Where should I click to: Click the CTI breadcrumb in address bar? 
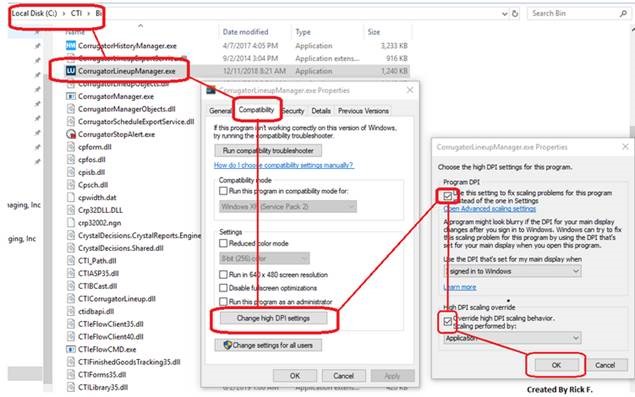tap(76, 13)
